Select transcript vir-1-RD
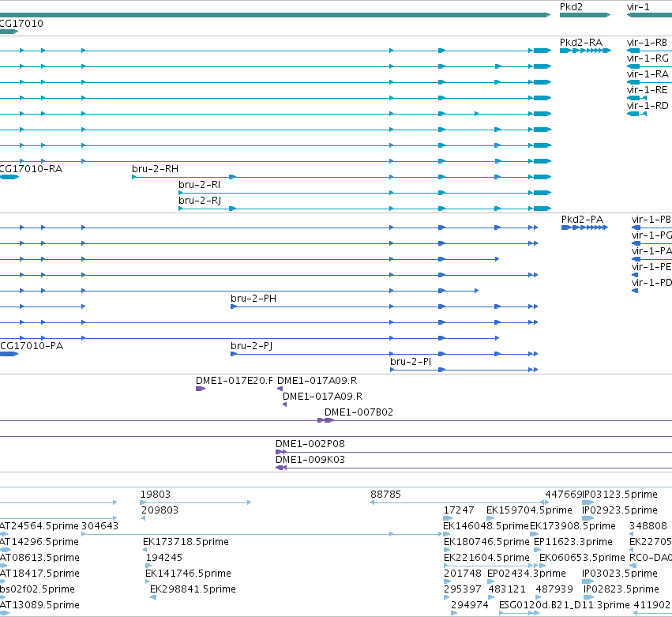The image size is (672, 617). pos(648,107)
